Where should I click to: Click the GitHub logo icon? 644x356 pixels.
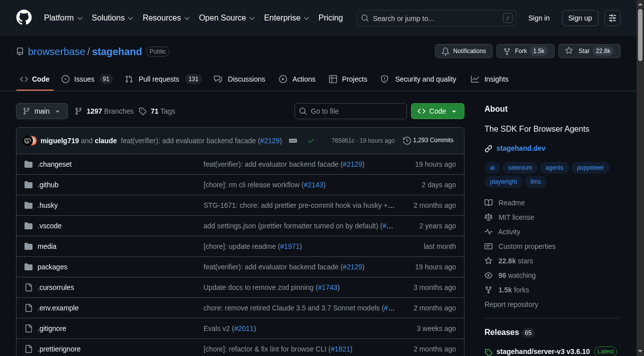coord(24,18)
